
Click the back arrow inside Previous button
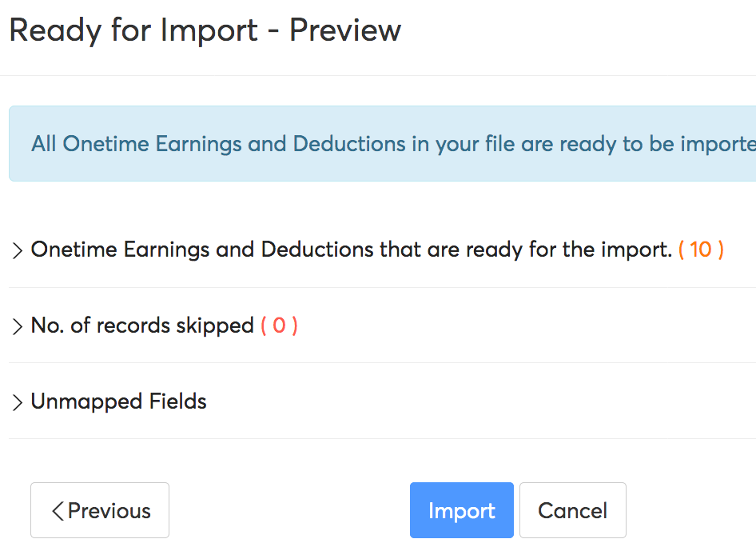tap(57, 510)
